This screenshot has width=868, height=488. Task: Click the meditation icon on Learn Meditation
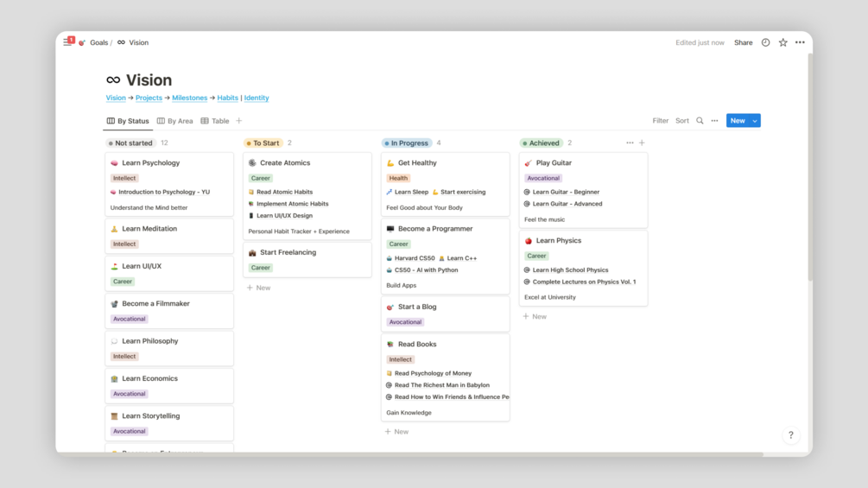114,229
